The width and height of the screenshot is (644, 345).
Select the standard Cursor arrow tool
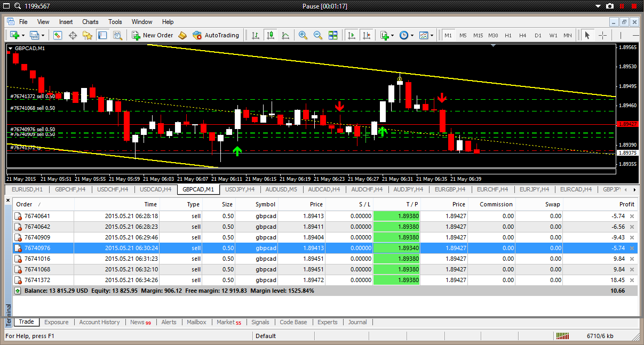[587, 35]
